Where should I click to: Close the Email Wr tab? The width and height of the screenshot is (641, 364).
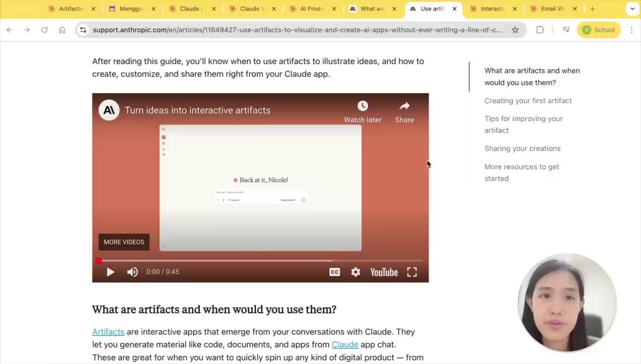(575, 9)
